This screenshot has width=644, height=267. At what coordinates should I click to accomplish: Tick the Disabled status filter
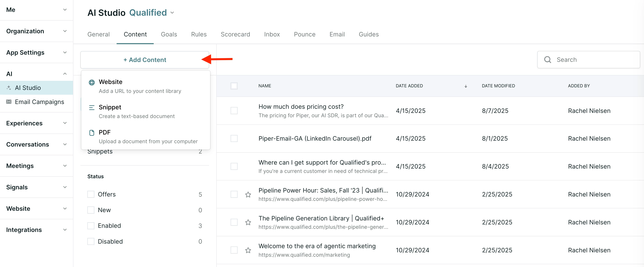(91, 241)
